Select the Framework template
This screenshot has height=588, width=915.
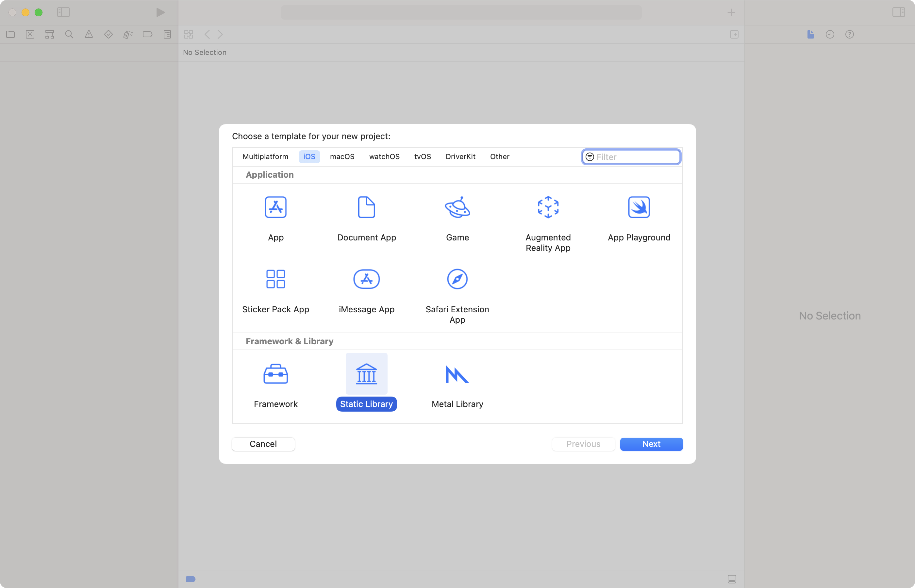tap(275, 374)
